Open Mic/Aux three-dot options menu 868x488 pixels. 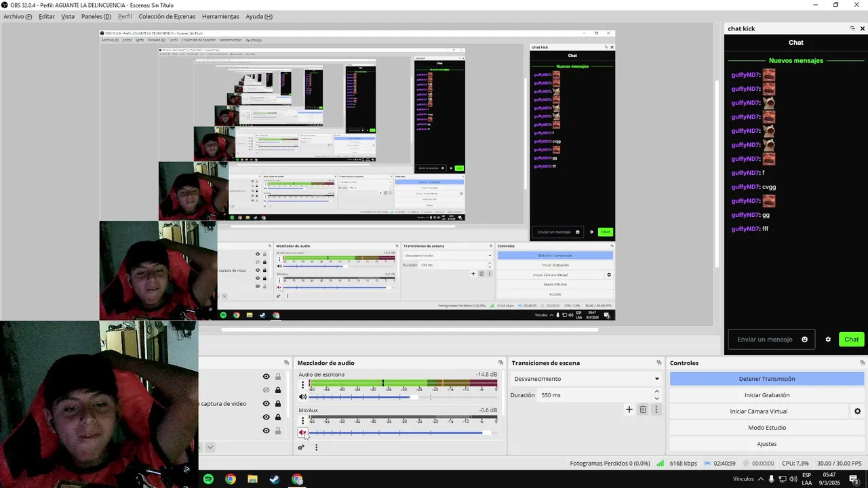(x=302, y=421)
